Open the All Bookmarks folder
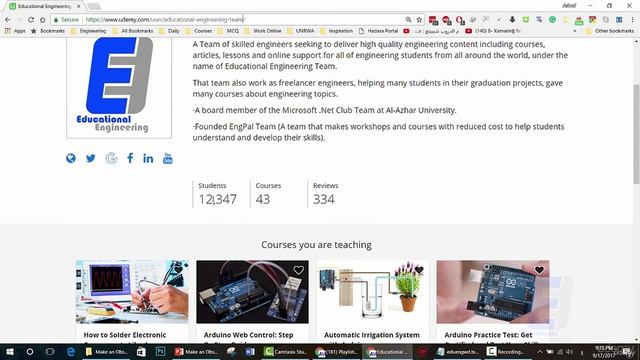Image resolution: width=640 pixels, height=360 pixels. click(133, 31)
